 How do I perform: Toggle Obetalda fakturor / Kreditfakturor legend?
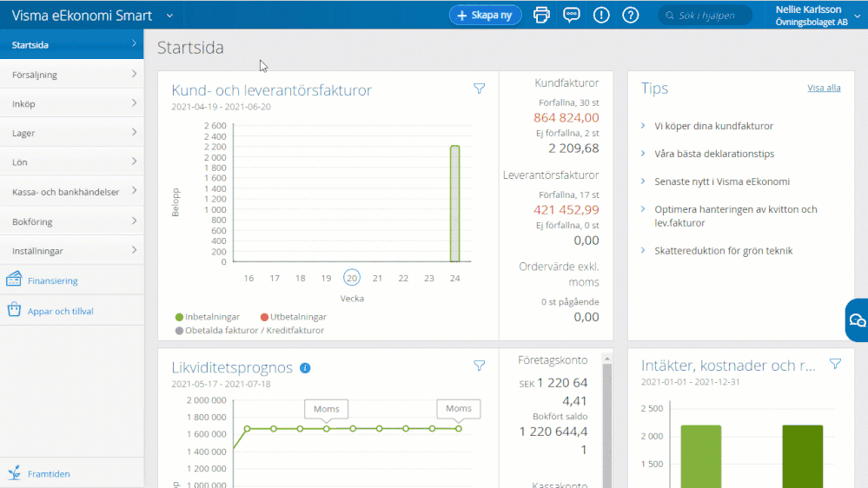click(249, 331)
